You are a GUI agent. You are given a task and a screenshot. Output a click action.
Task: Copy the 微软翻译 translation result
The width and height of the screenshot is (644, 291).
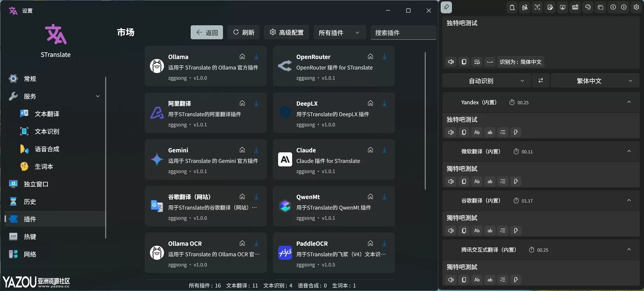464,181
